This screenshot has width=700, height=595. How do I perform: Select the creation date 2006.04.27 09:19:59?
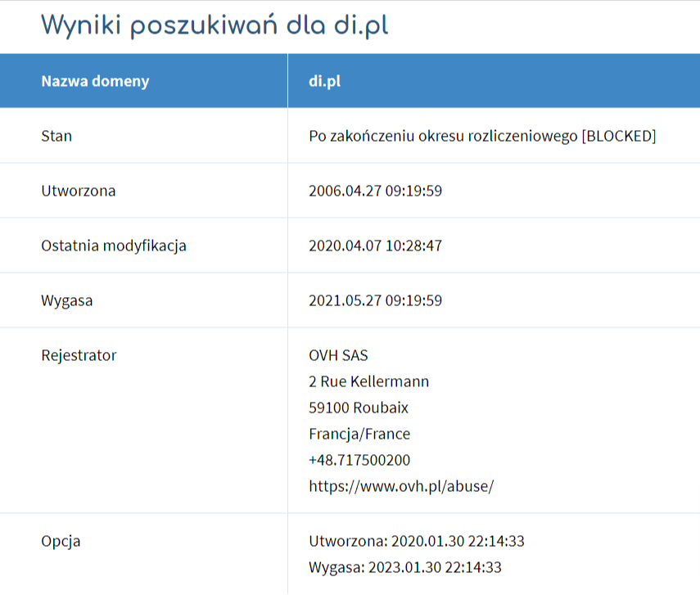[375, 191]
